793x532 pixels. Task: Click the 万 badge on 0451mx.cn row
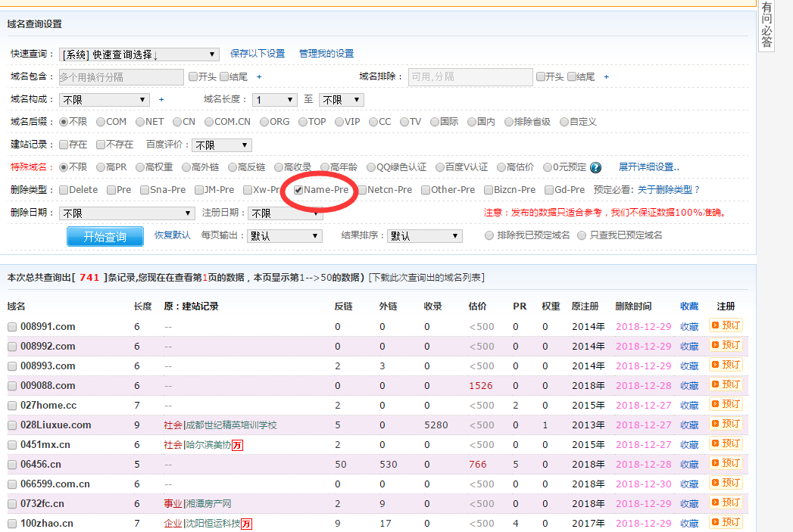tap(237, 445)
